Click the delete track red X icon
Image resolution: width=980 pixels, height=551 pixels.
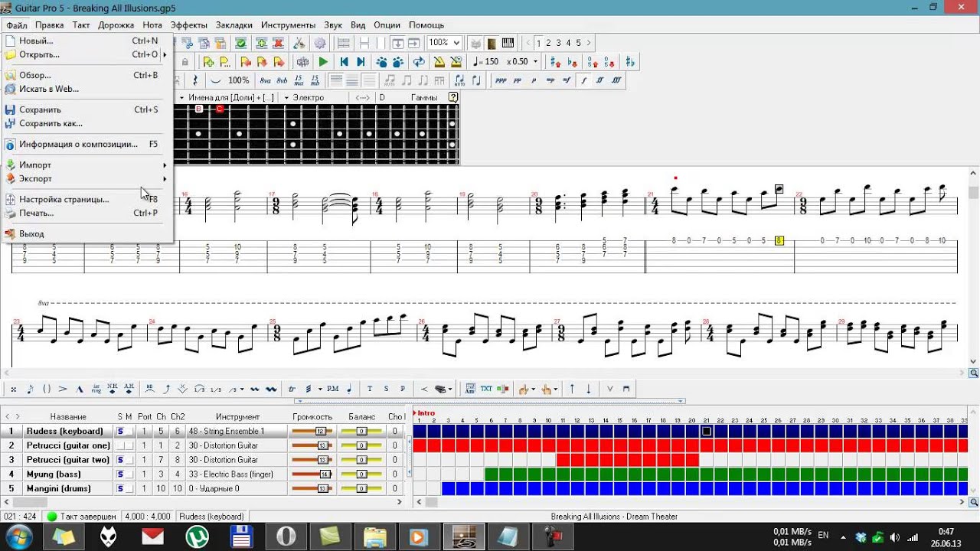pos(278,43)
